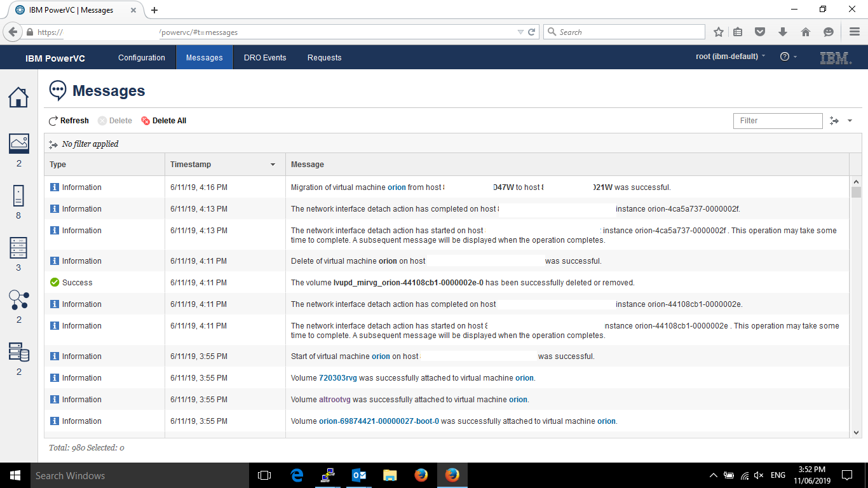868x488 pixels.
Task: Click the Refresh messages button
Action: pos(69,121)
